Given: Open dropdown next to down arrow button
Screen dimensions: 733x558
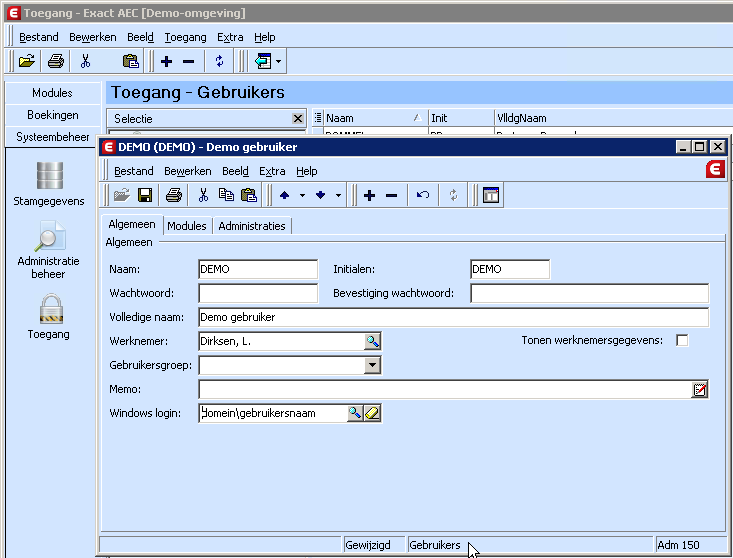Looking at the screenshot, I should pos(338,195).
